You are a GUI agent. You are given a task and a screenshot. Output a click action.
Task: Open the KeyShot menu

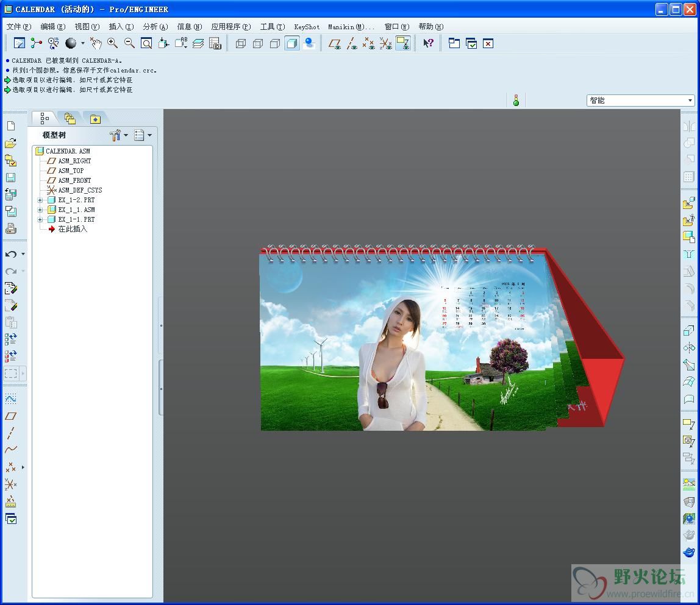[307, 27]
